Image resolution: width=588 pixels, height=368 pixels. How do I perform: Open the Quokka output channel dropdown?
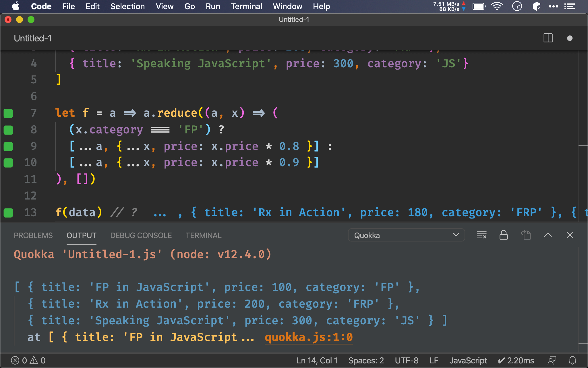(x=406, y=235)
